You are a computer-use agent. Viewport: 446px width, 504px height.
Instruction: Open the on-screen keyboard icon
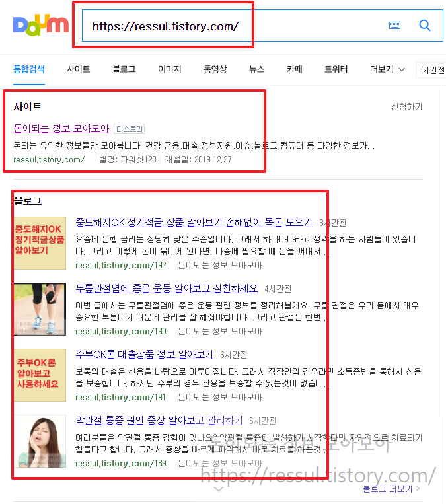pos(394,25)
